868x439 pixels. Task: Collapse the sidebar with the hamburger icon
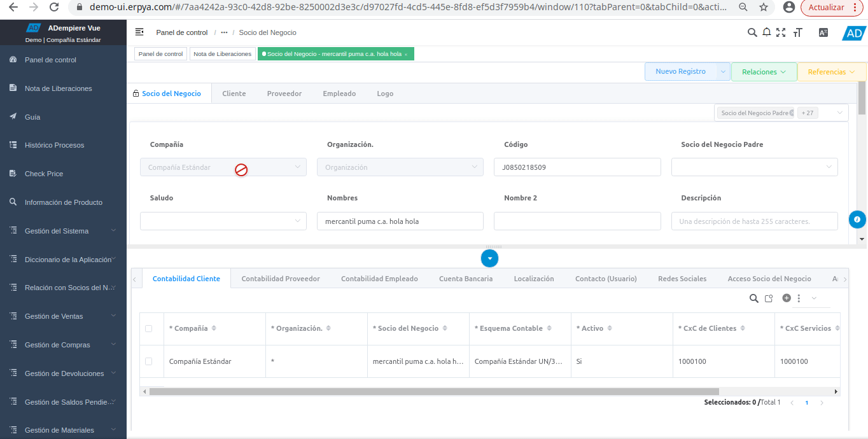pyautogui.click(x=139, y=32)
